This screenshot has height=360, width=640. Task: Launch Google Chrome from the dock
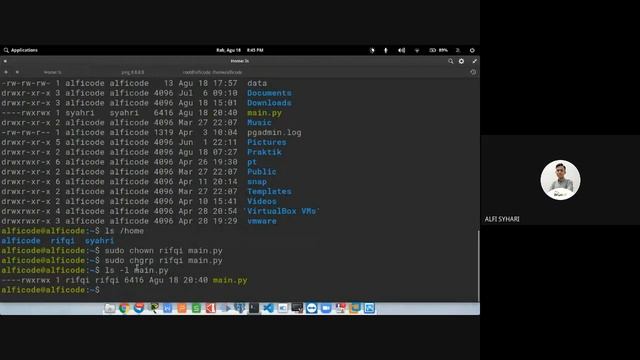(124, 308)
